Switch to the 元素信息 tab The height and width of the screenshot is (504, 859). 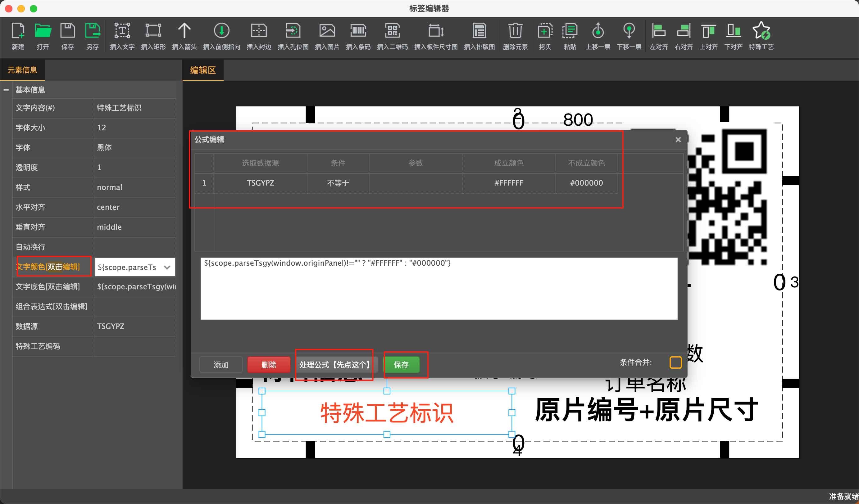click(x=22, y=70)
